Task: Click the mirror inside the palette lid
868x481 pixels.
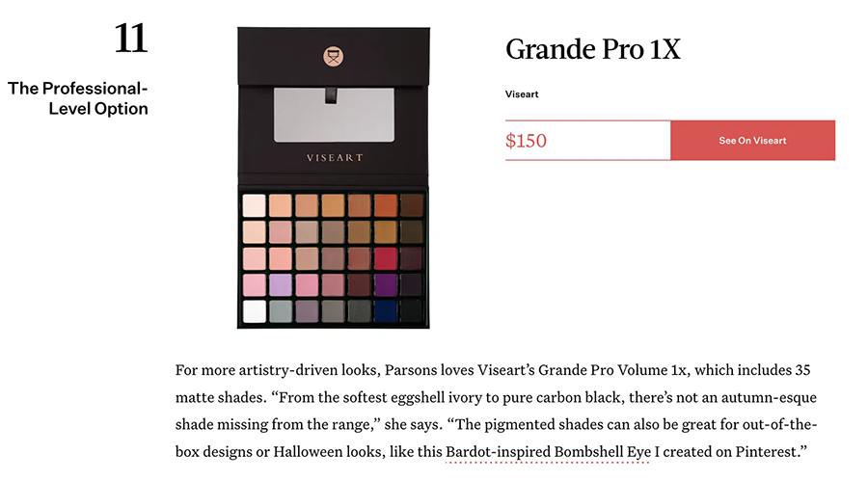Action: pos(334,115)
